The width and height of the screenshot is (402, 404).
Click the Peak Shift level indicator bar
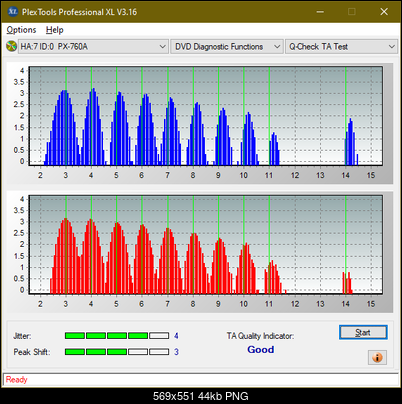coord(117,352)
